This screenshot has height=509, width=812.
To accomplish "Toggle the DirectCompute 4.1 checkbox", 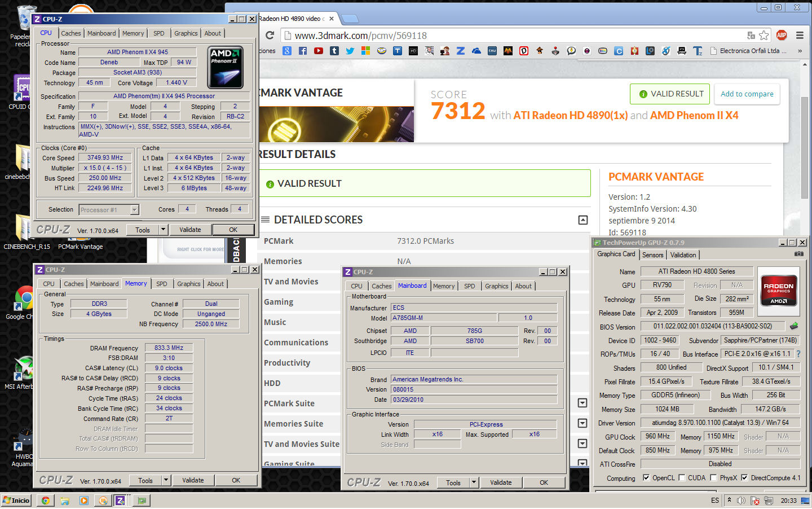I will click(744, 477).
